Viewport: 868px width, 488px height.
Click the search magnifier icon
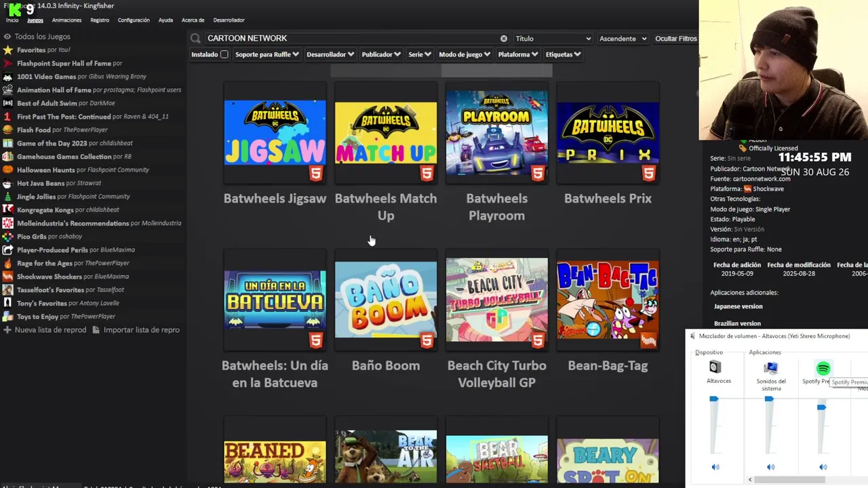(195, 39)
